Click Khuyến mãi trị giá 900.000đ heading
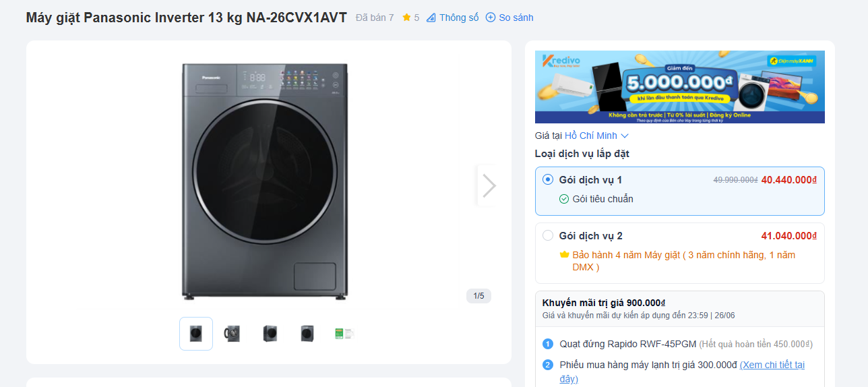 point(604,303)
